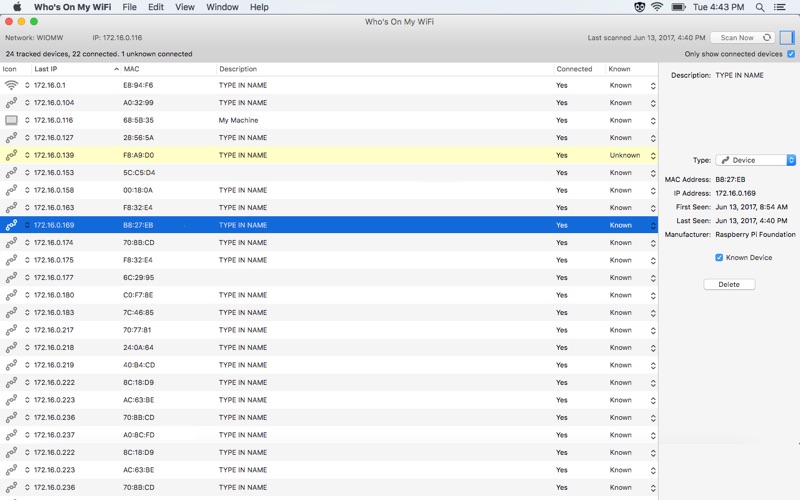The height and width of the screenshot is (500, 800).
Task: Click the device icon for 172.16.0.218
Action: click(11, 347)
